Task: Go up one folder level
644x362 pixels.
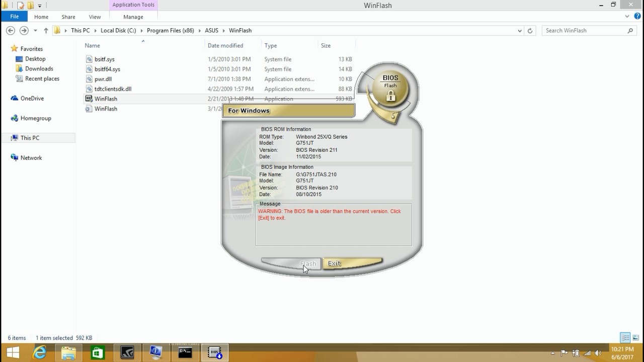Action: (x=46, y=31)
